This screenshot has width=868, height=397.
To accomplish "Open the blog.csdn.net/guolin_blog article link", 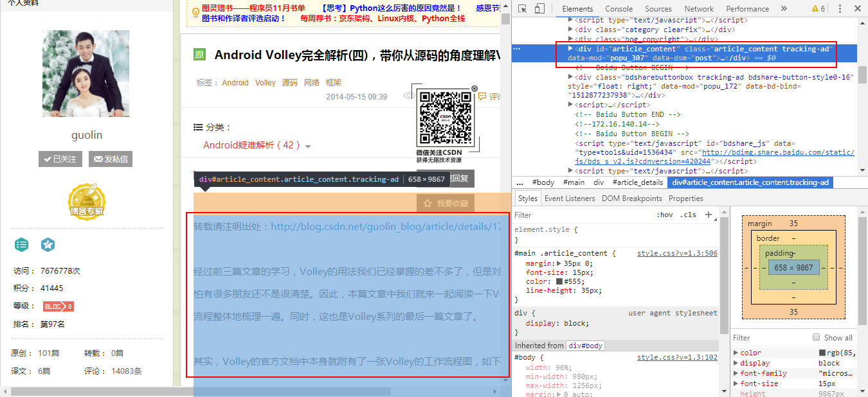I will tap(386, 227).
